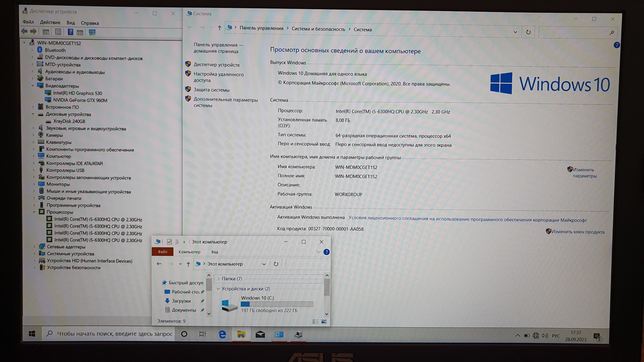Click the Изменить ключ продукта link

pyautogui.click(x=578, y=232)
